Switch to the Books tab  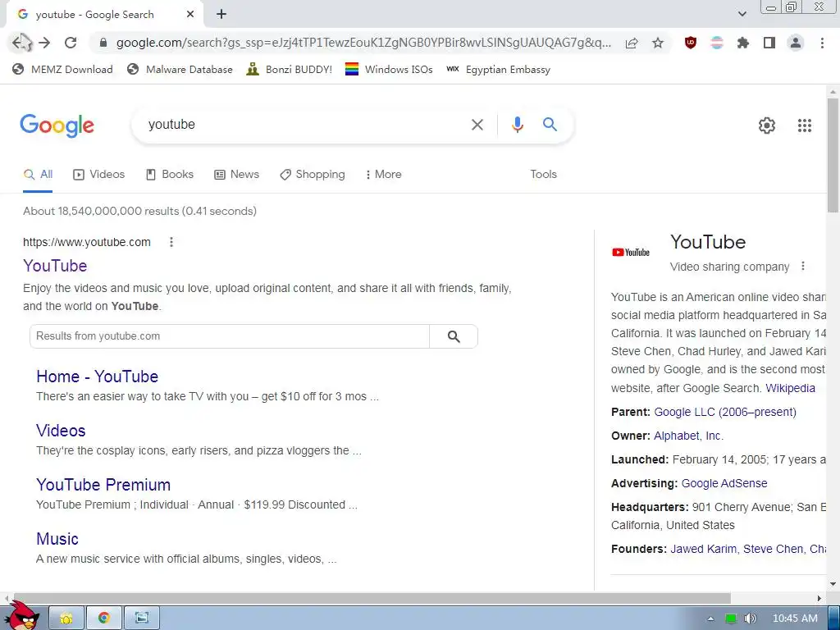pos(170,175)
